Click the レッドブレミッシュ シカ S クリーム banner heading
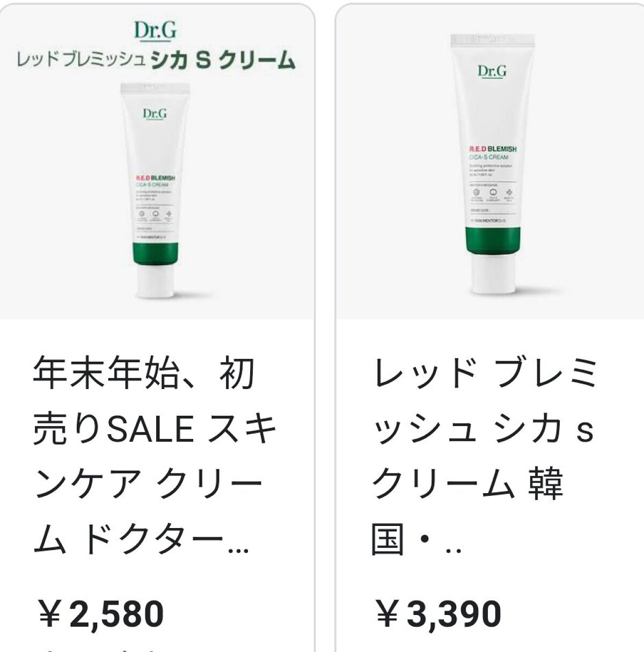Image resolution: width=644 pixels, height=652 pixels. click(156, 60)
